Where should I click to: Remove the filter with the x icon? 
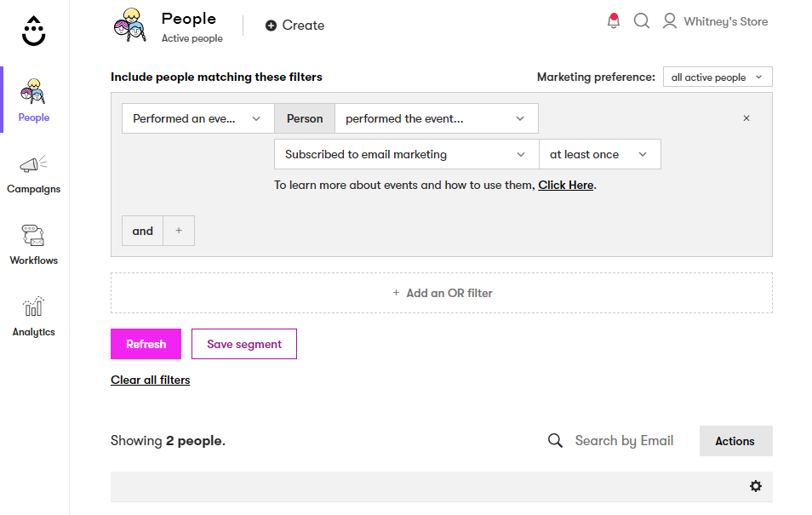click(x=746, y=118)
